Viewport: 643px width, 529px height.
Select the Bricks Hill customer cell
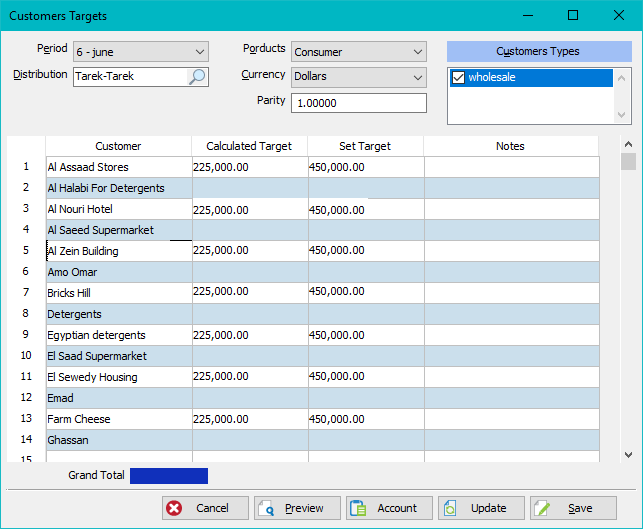tap(119, 293)
